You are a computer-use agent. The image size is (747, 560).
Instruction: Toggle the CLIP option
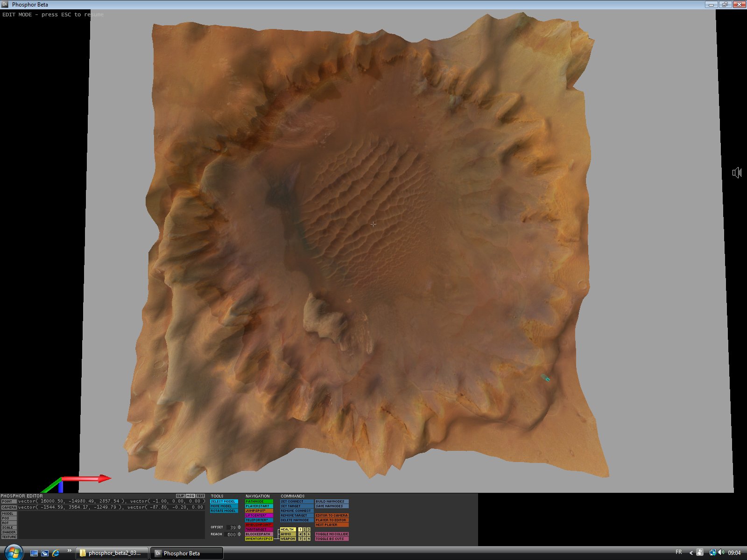tap(180, 496)
